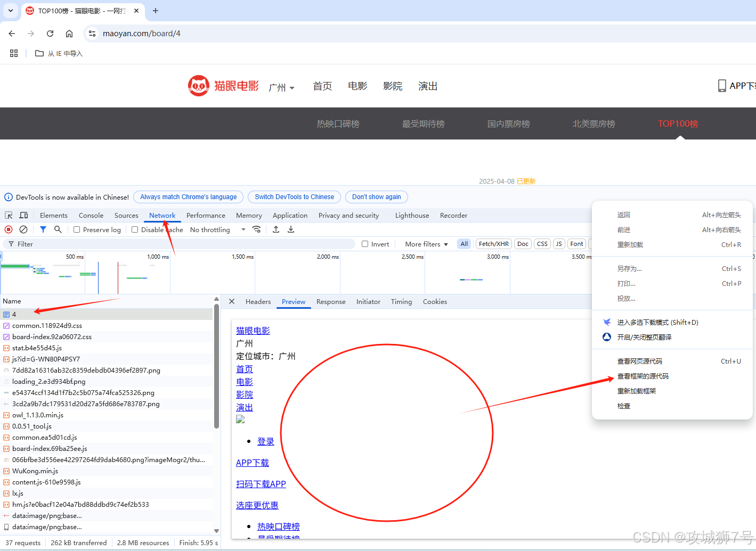Open the 从 IE 中导入 bookmarks folder
756x551 pixels.
[x=59, y=53]
